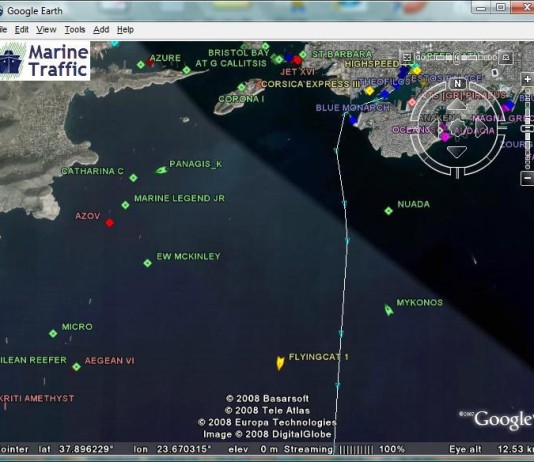The height and width of the screenshot is (462, 534).
Task: Click the center move joystick of compass
Action: click(x=457, y=128)
